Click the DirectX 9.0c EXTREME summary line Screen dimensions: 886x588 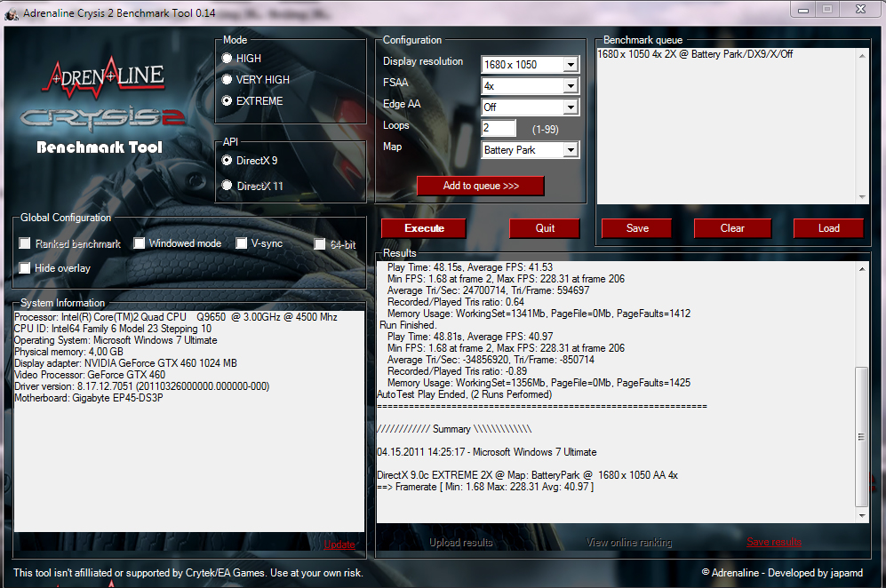(x=527, y=475)
